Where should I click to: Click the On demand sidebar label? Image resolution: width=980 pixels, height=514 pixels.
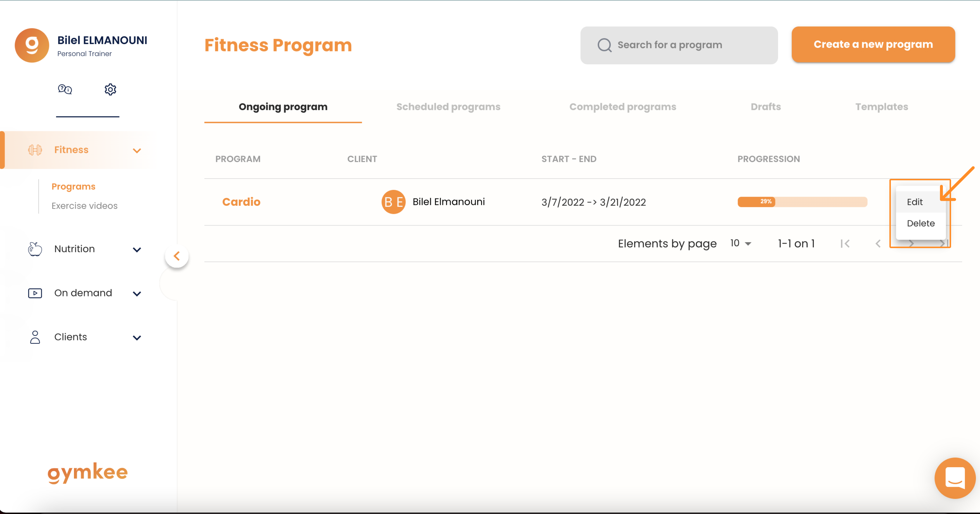(x=83, y=293)
